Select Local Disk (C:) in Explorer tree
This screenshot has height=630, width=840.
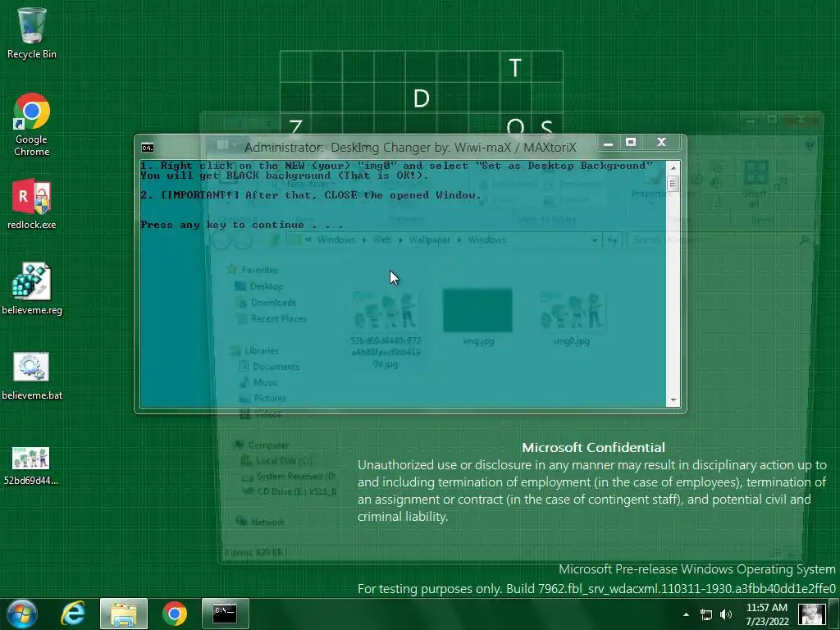pyautogui.click(x=277, y=461)
